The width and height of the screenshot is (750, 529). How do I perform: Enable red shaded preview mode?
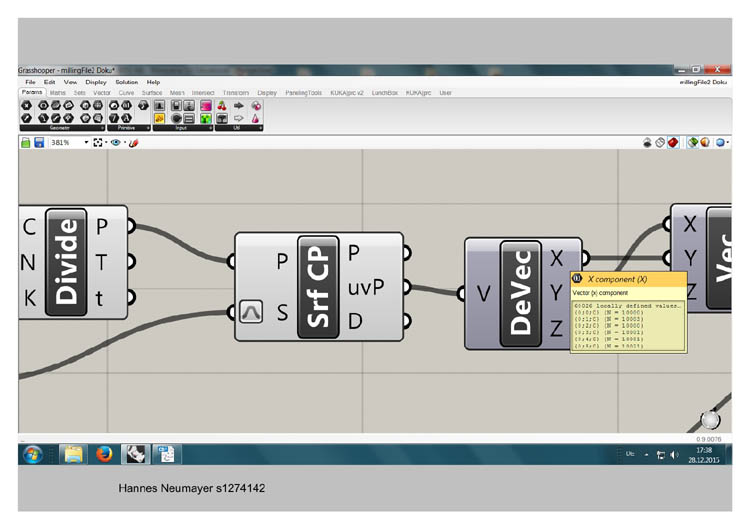coord(673,143)
